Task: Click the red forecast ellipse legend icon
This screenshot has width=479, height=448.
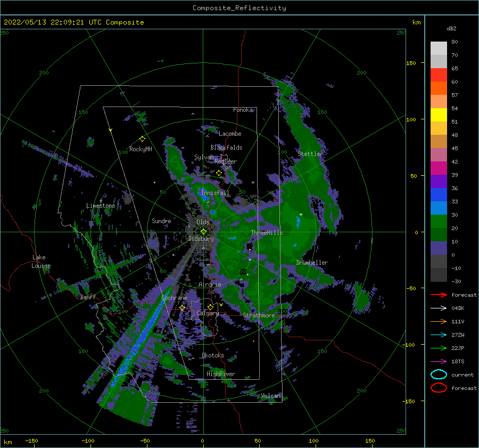Action: (x=439, y=388)
